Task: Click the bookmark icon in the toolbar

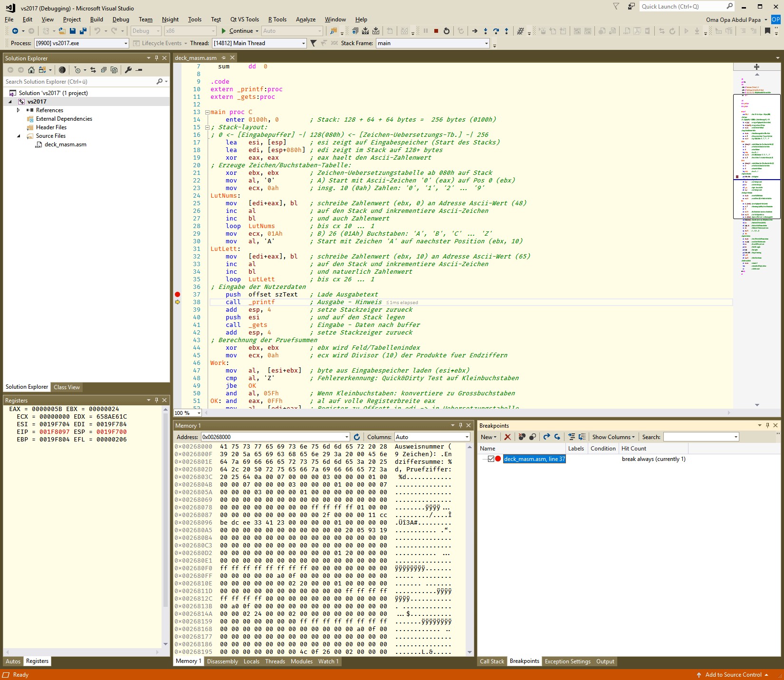Action: pyautogui.click(x=767, y=31)
